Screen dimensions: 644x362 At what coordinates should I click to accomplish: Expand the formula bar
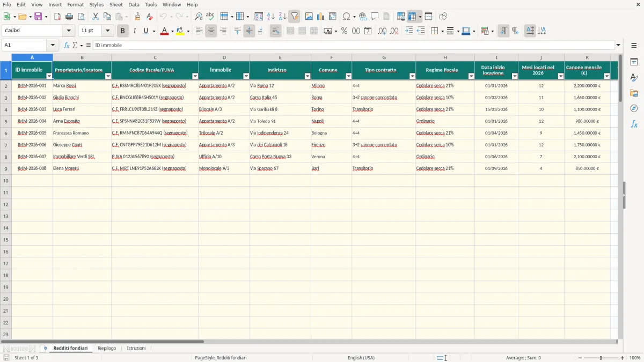coord(618,45)
